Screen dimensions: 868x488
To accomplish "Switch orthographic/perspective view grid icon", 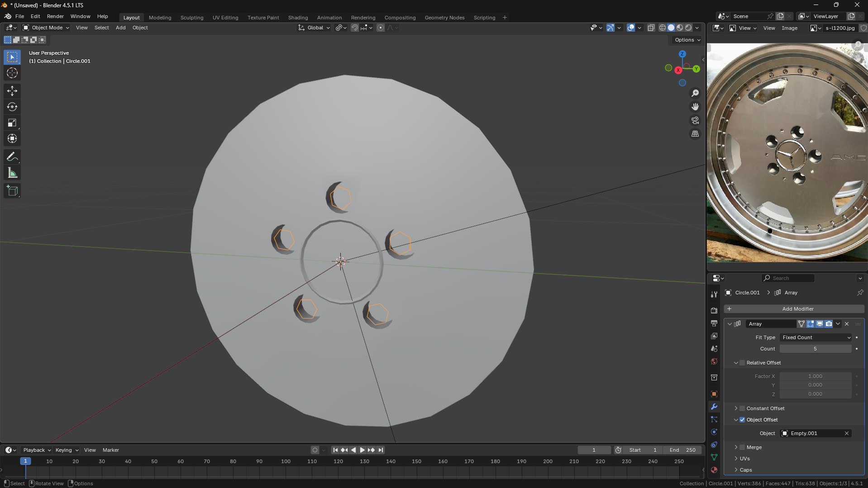I will (695, 134).
